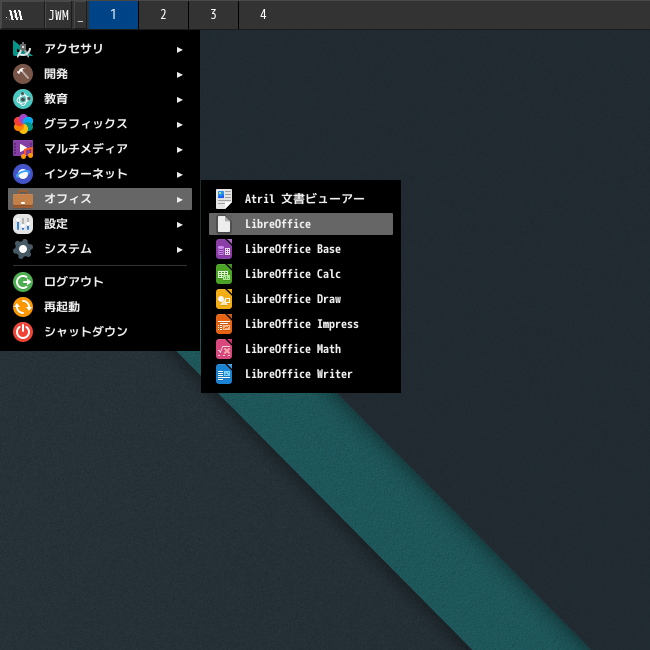Open LibreOffice Impress via its orange icon
This screenshot has width=650, height=650.
224,324
